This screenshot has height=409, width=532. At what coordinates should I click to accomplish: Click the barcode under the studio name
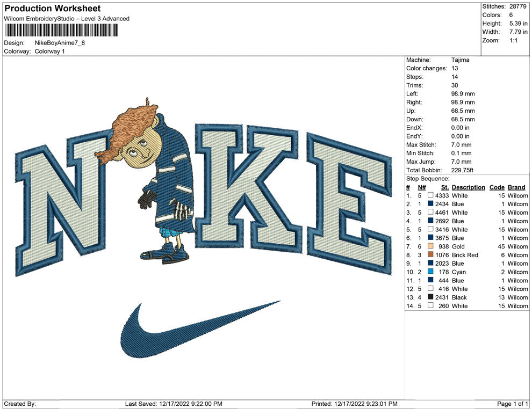coord(61,30)
